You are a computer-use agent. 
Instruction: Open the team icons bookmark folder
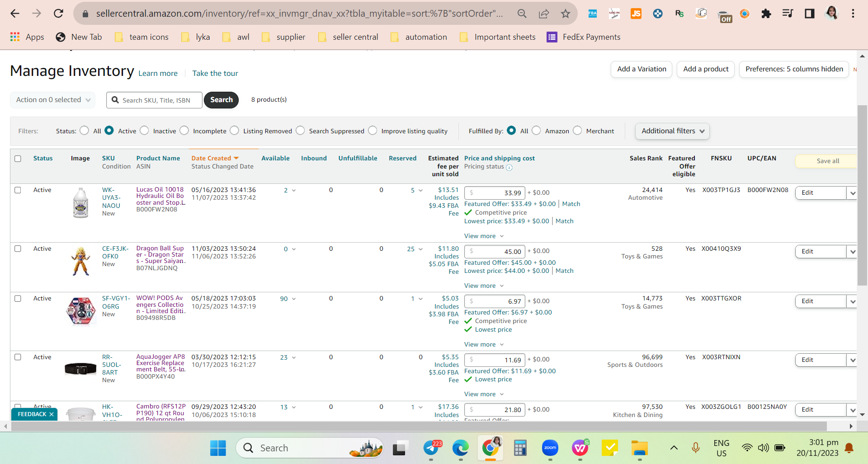[x=142, y=37]
